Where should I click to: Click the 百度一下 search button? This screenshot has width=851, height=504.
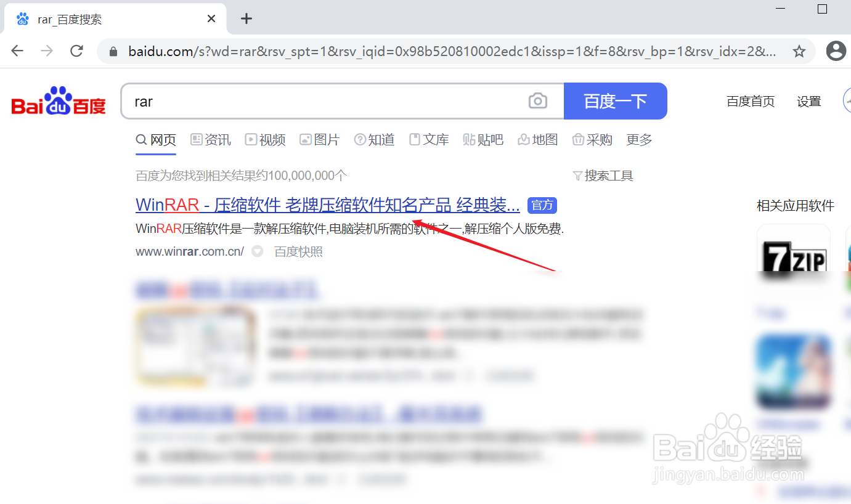[x=615, y=100]
